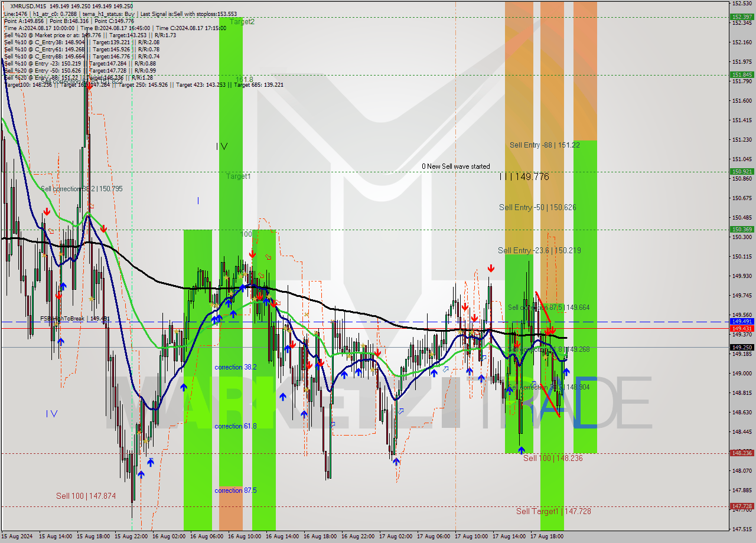Viewport: 756px width, 543px height.
Task: Click the current price tag 149.250
Action: (x=742, y=347)
